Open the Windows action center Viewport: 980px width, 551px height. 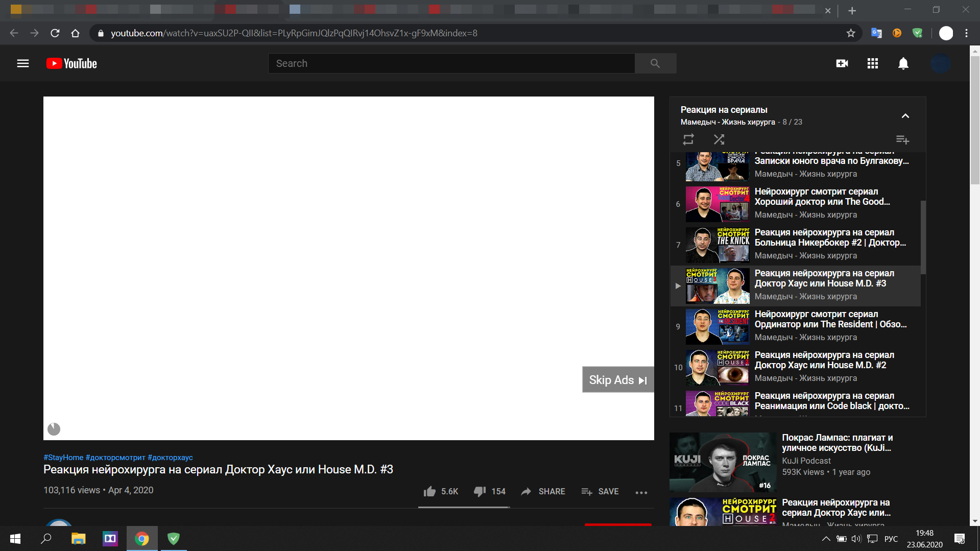coord(960,539)
